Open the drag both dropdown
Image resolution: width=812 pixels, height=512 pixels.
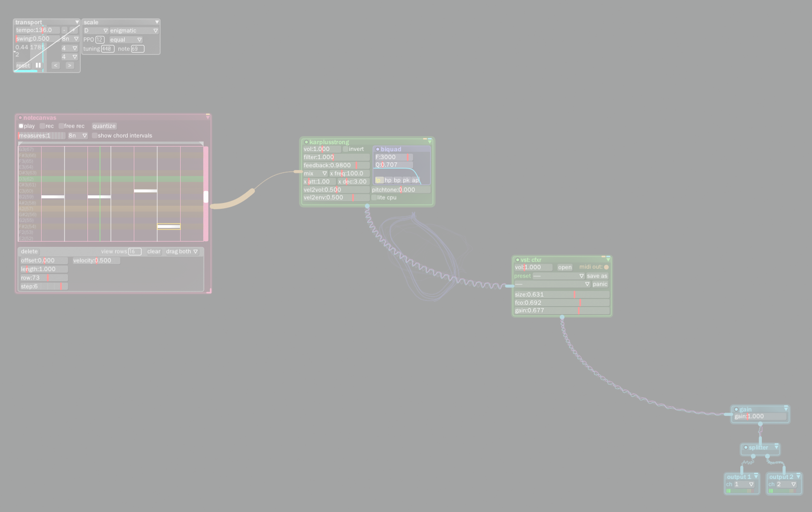tap(182, 251)
